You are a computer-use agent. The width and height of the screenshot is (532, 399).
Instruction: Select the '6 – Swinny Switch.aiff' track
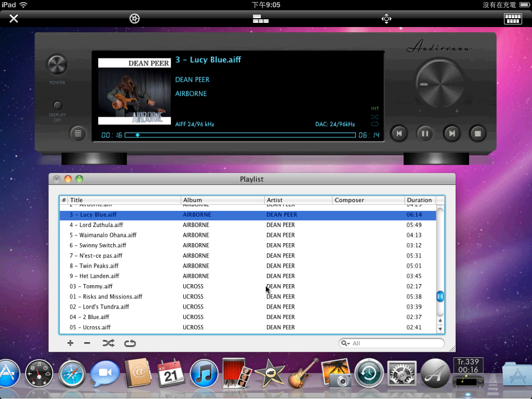pyautogui.click(x=248, y=245)
